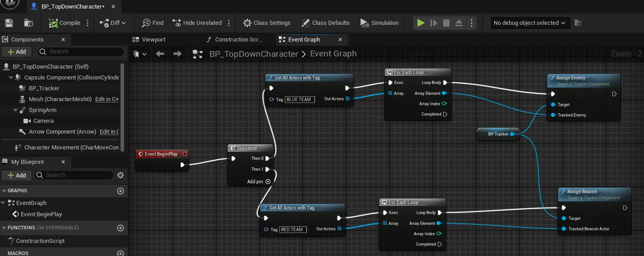Click the Components search field
Screen dimensions: 644x256
[80, 51]
